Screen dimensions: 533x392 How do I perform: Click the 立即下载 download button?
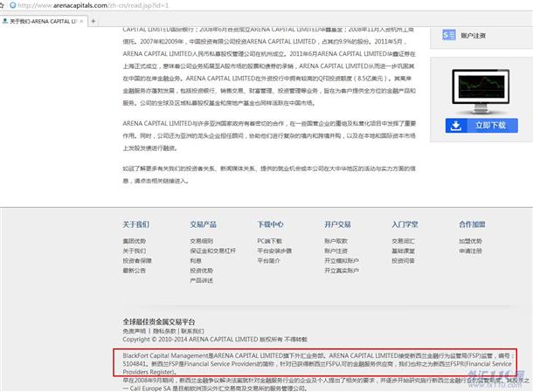(x=481, y=126)
